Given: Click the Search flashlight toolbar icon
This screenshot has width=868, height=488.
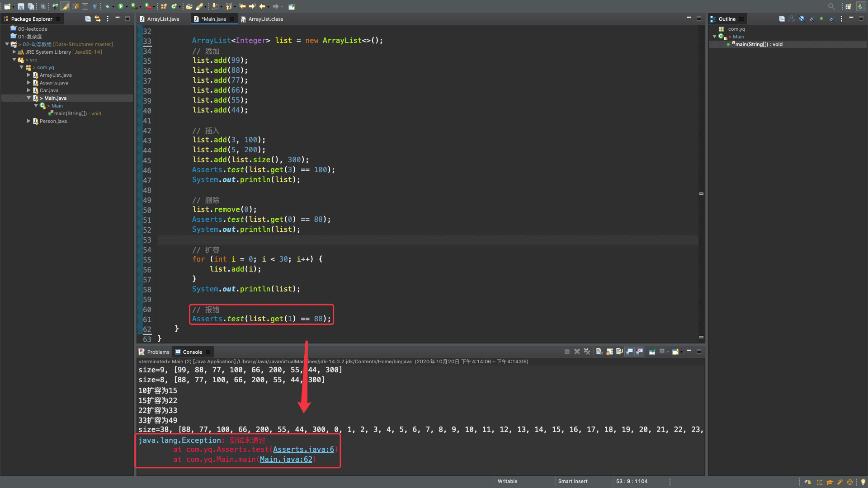Looking at the screenshot, I should (199, 6).
